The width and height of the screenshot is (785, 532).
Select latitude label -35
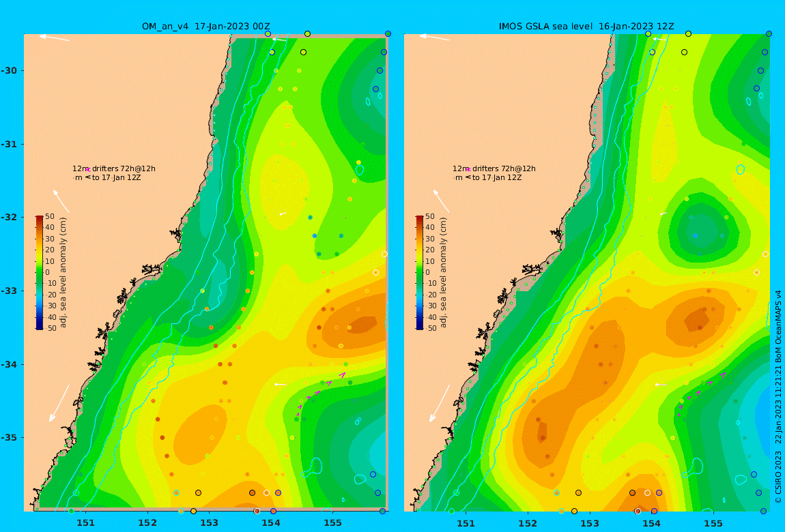tap(9, 437)
